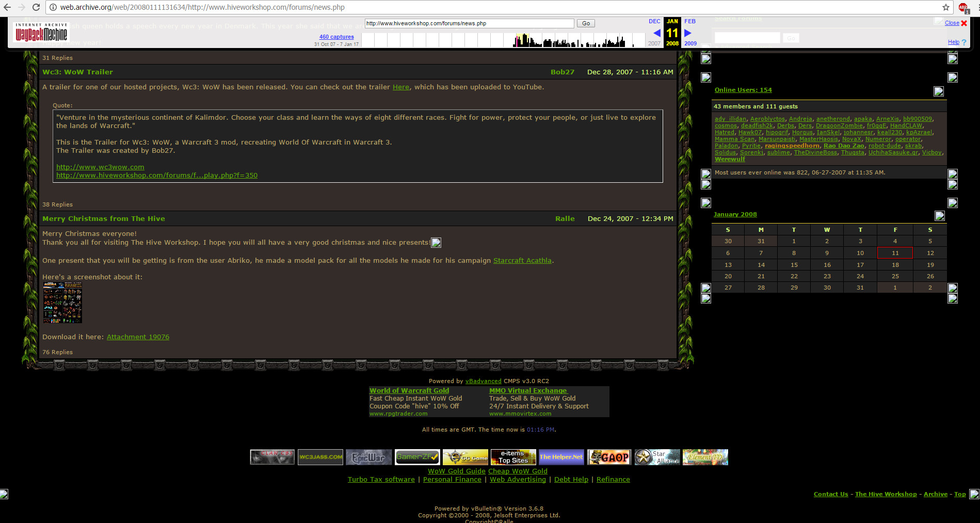
Task: Collapse the Online Users block with its icon
Action: pyautogui.click(x=939, y=91)
